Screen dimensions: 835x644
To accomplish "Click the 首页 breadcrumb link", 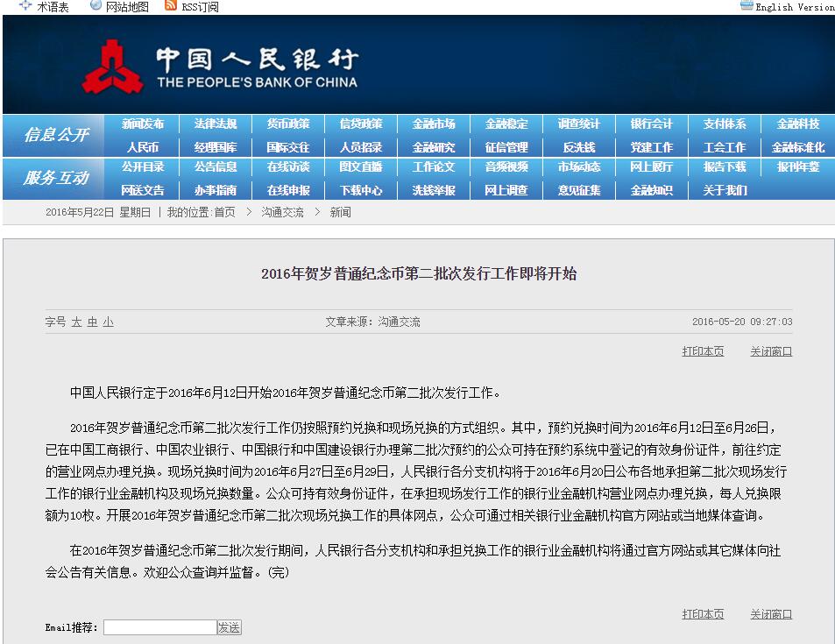I will coord(224,212).
